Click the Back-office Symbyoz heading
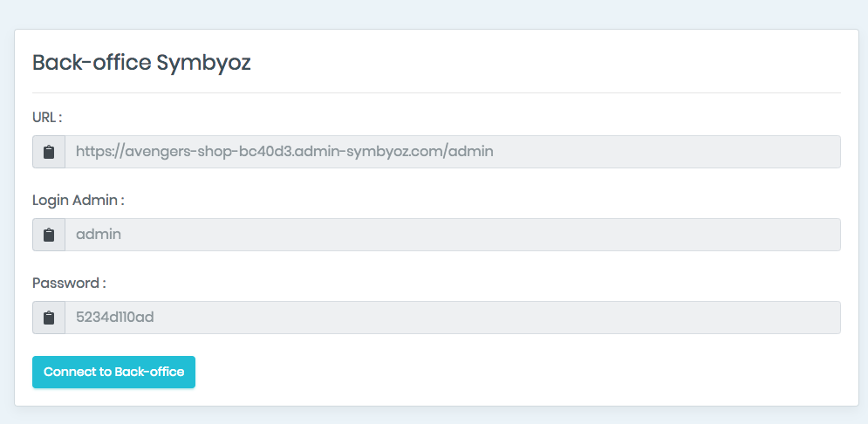Image resolution: width=868 pixels, height=424 pixels. coord(141,63)
